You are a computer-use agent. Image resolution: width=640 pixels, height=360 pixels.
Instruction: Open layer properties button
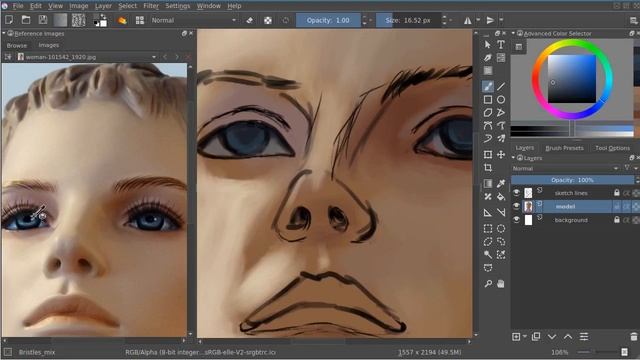[584, 337]
